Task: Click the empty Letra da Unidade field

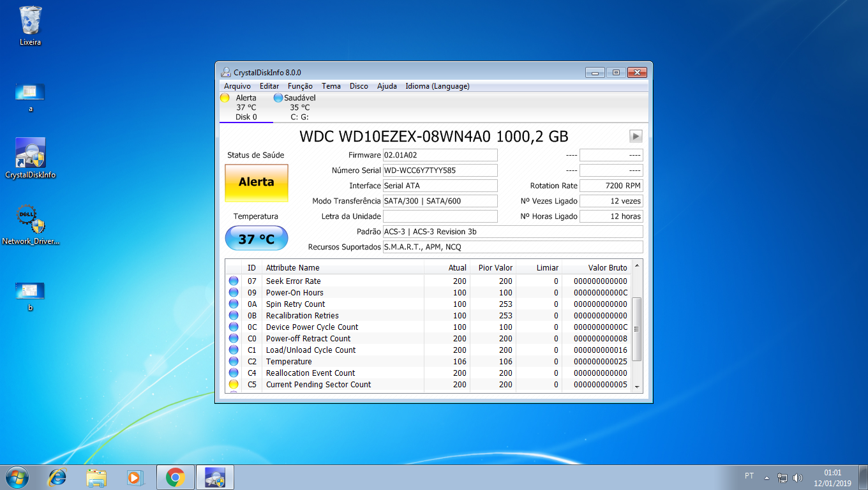Action: (440, 216)
